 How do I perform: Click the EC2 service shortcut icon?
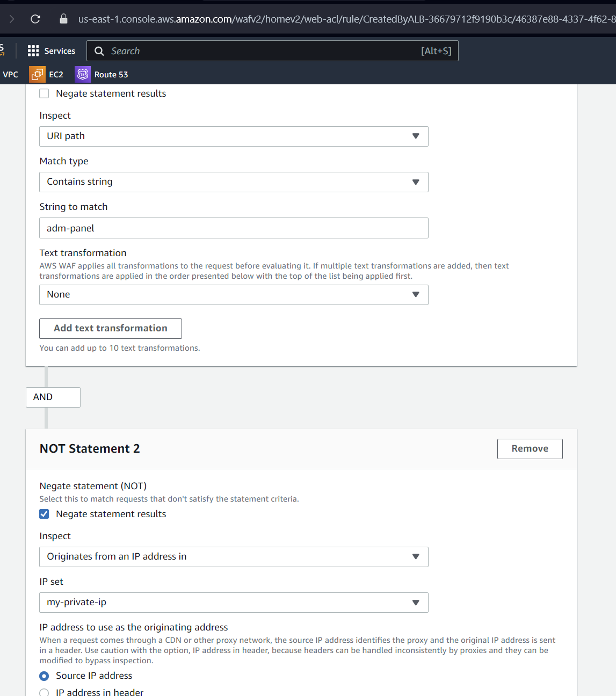[x=37, y=75]
